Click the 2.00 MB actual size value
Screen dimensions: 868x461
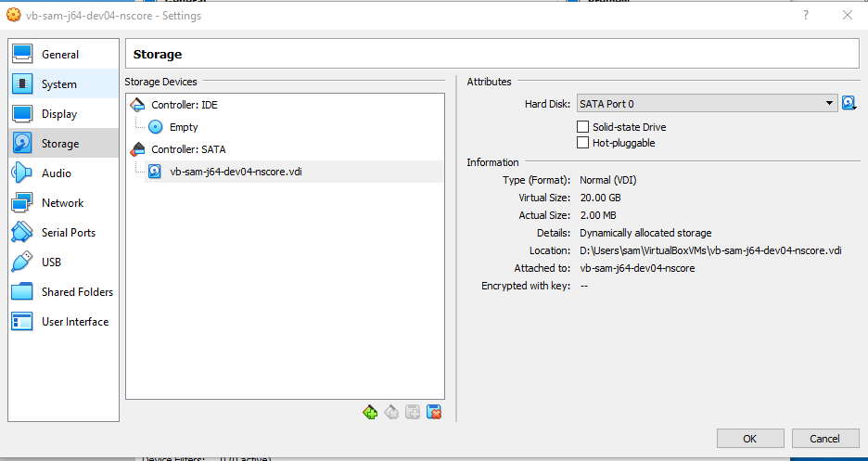coord(598,215)
